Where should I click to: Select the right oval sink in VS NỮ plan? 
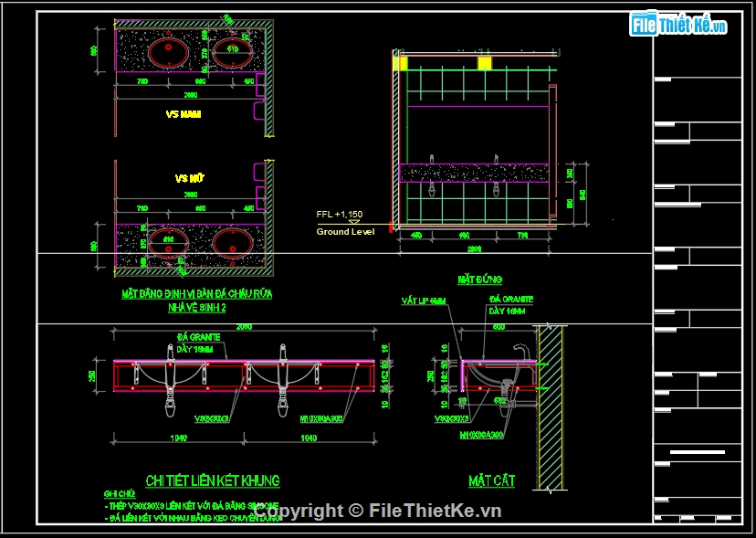pos(232,243)
